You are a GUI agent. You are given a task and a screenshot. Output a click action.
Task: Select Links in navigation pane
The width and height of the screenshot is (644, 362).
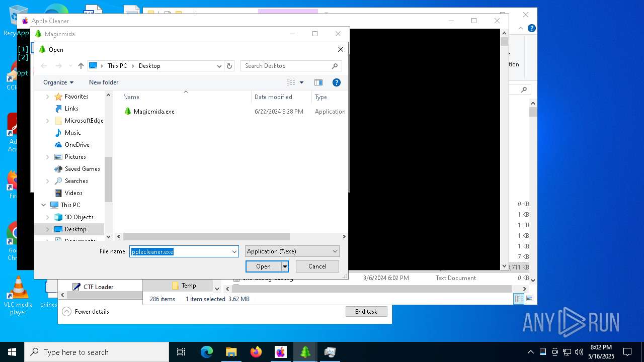coord(71,109)
